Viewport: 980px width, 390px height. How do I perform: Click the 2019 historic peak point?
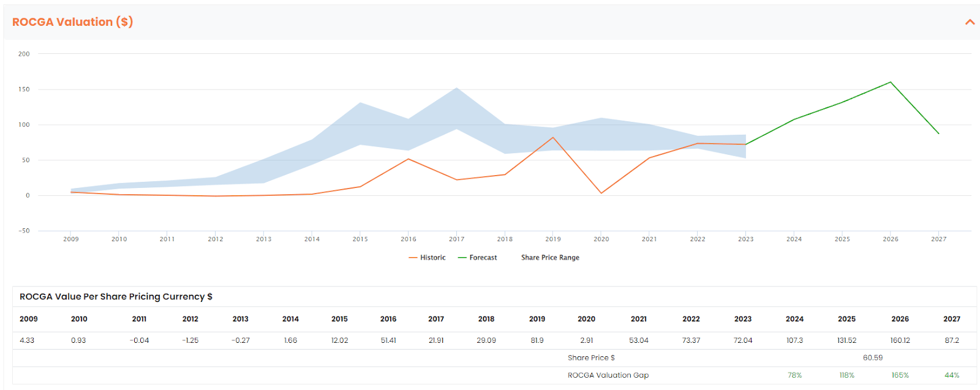(x=553, y=137)
